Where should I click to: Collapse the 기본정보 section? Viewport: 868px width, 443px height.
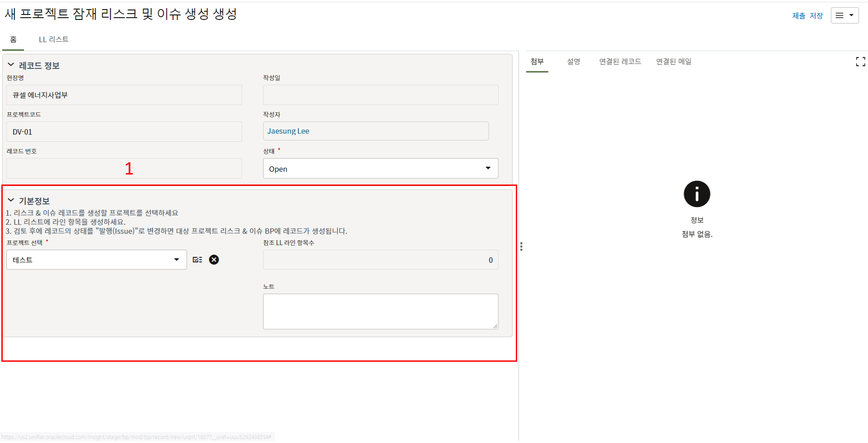point(11,200)
